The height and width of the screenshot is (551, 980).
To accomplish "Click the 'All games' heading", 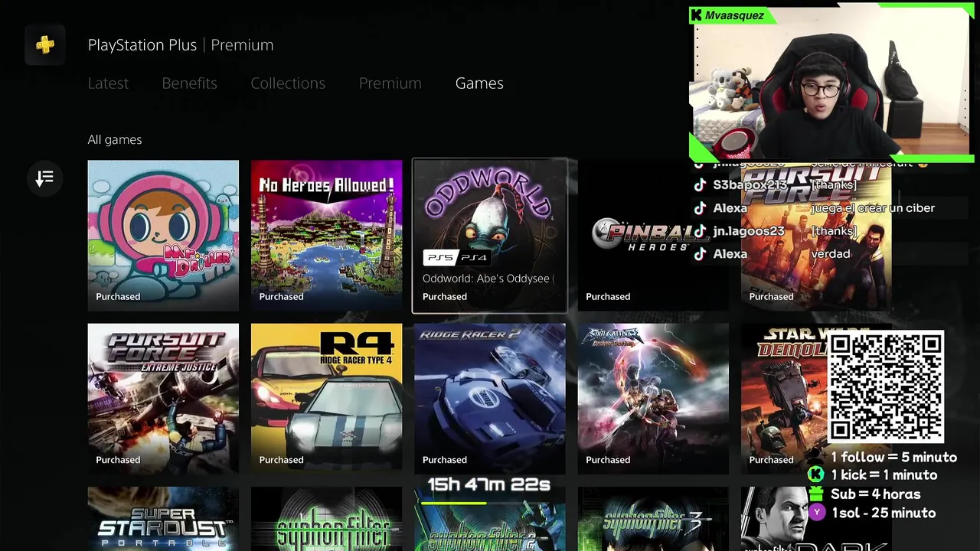I will 115,139.
